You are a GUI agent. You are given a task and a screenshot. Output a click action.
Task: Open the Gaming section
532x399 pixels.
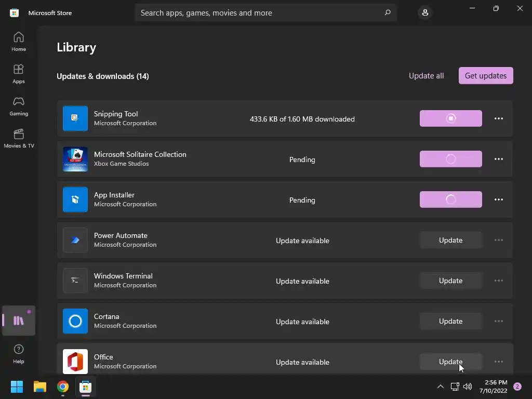tap(19, 106)
